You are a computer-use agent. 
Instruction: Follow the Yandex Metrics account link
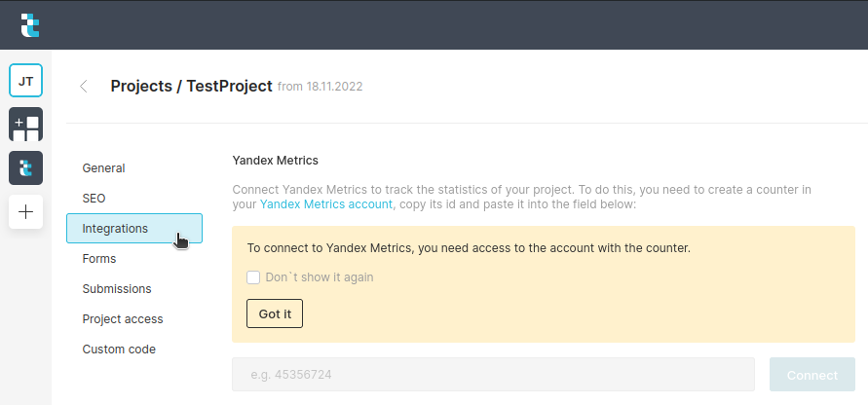[325, 204]
